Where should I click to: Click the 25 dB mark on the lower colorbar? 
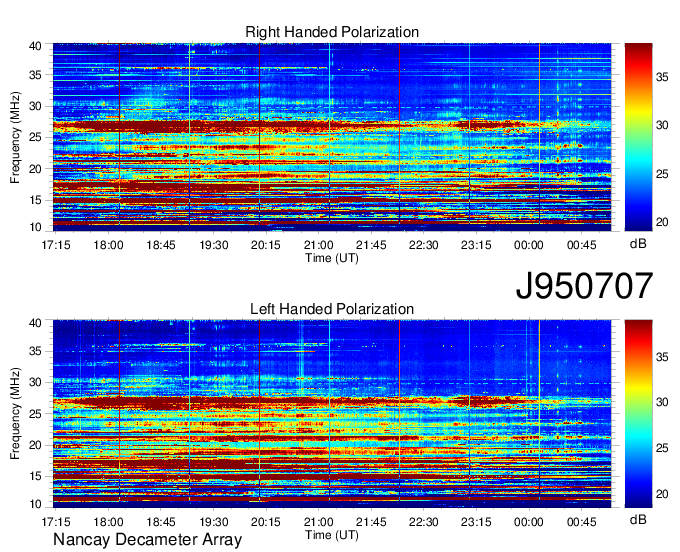click(x=662, y=448)
